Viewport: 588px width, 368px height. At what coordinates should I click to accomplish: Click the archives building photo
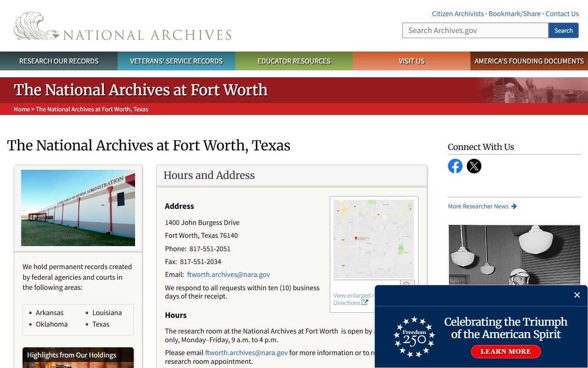click(78, 208)
